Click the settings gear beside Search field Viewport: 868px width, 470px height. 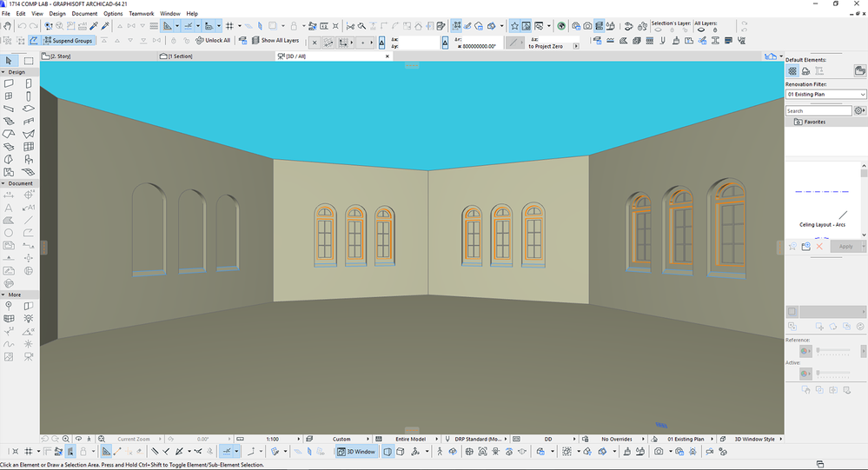pyautogui.click(x=859, y=111)
